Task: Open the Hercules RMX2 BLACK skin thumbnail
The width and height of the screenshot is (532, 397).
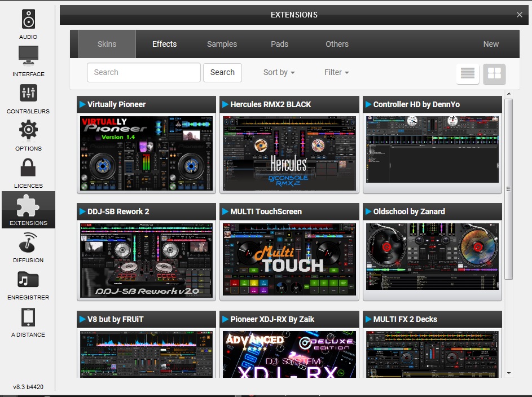Action: [x=289, y=153]
